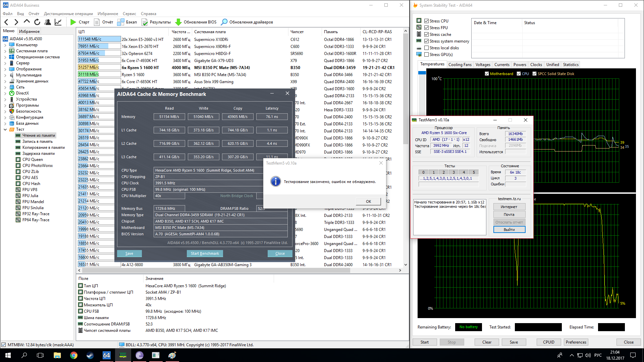The width and height of the screenshot is (644, 362).
Task: Enable the Stress local disks checkbox
Action: [427, 48]
